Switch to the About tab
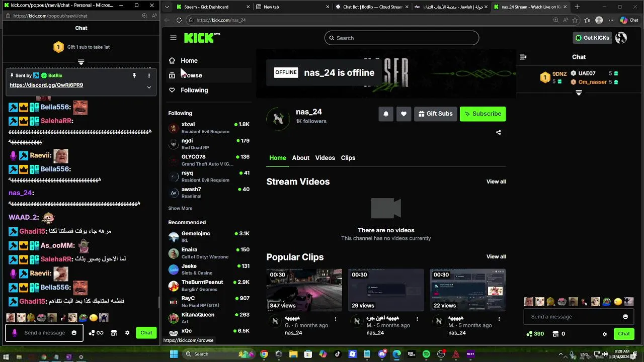Screen dimensions: 644x362 click(301, 158)
